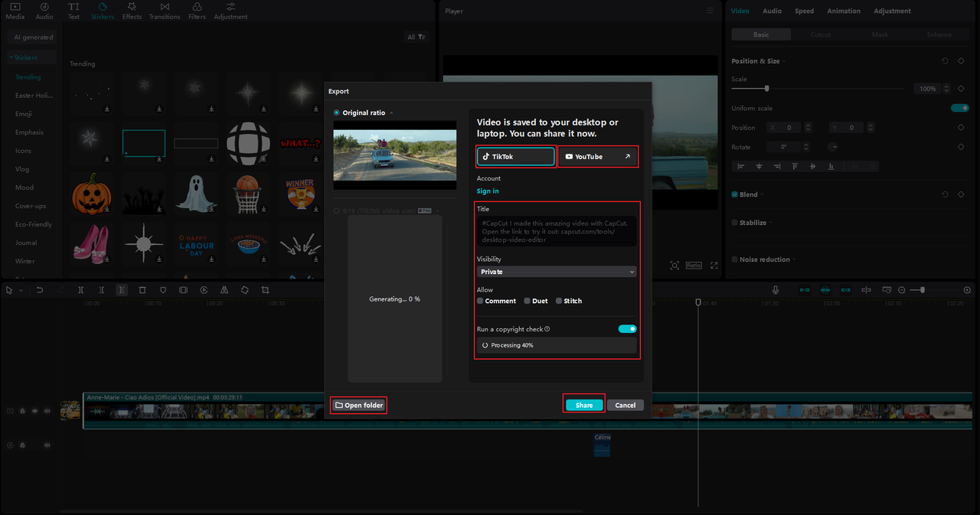Open the Filters tab
The image size is (980, 515).
[x=197, y=11]
